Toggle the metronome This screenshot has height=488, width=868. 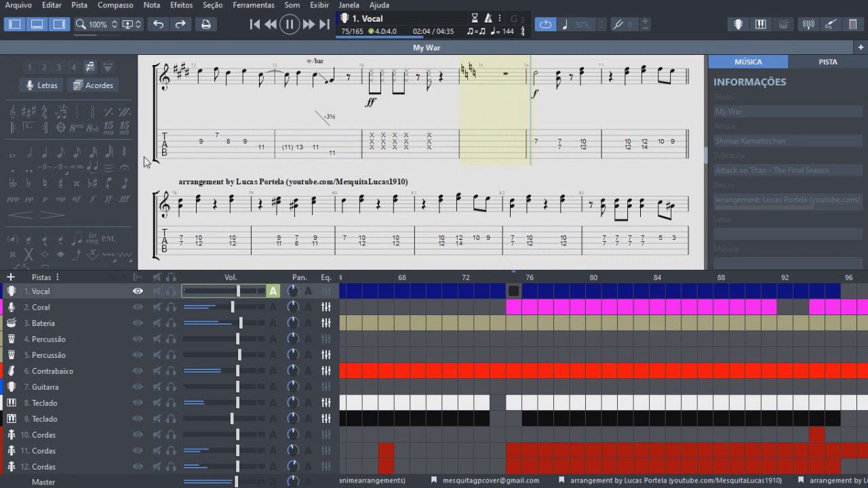click(488, 18)
